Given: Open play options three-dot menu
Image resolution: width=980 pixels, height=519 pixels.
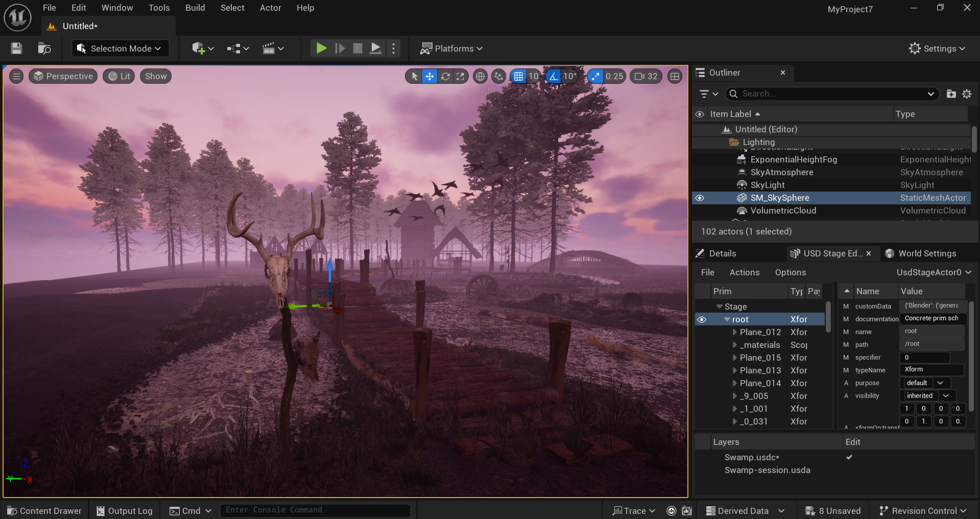Looking at the screenshot, I should [393, 49].
